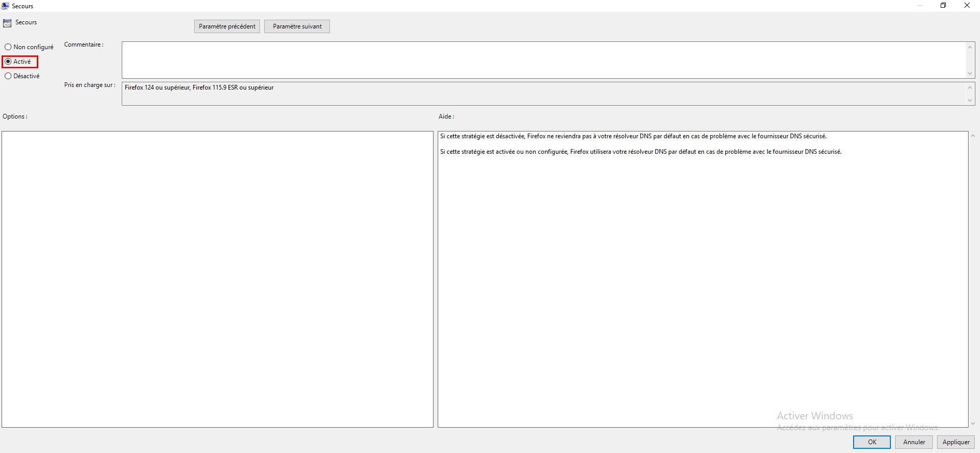980x453 pixels.
Task: Click the empty Options pane
Action: pyautogui.click(x=218, y=279)
